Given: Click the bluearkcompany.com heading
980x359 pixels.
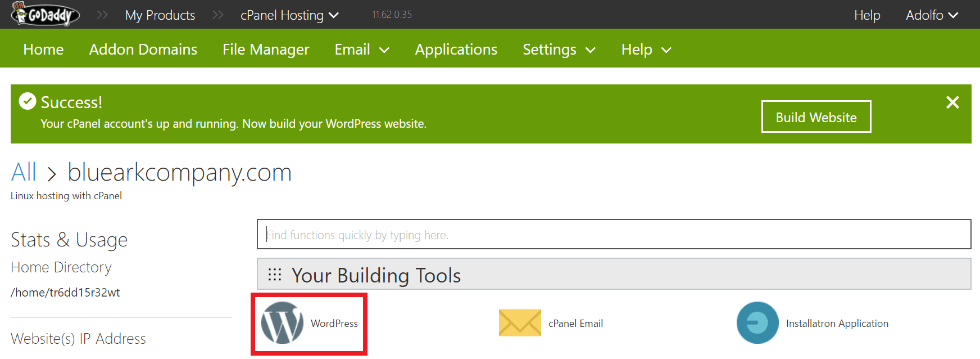Looking at the screenshot, I should tap(180, 172).
